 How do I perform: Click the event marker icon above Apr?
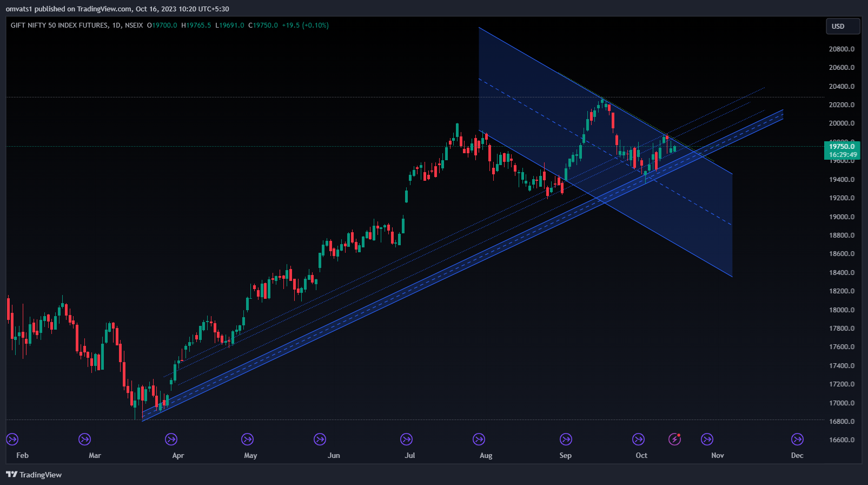[171, 439]
